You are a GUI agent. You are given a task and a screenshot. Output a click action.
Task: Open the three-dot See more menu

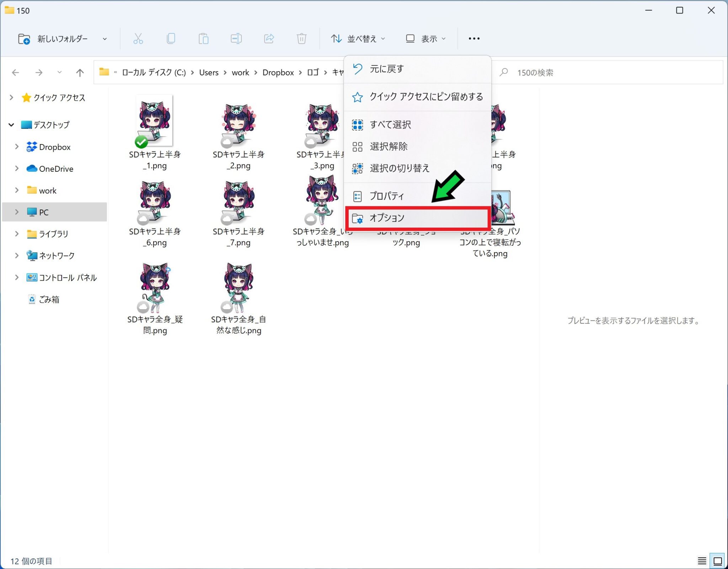(474, 38)
